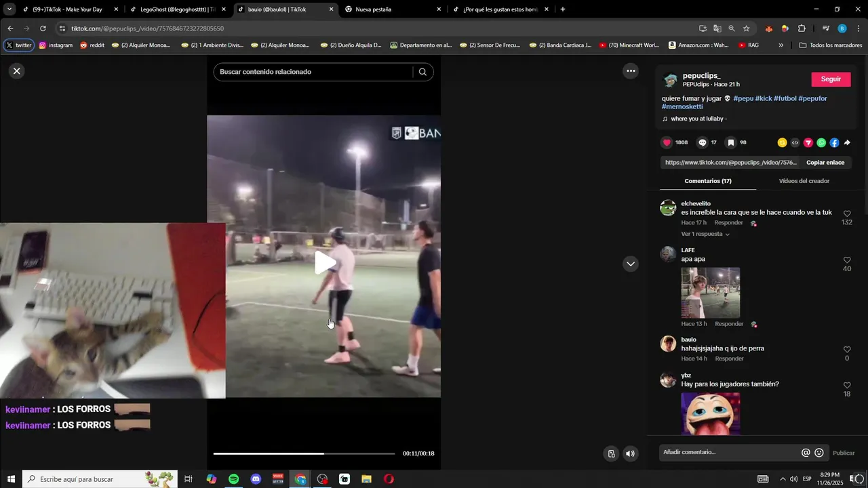Viewport: 868px width, 488px height.
Task: Open a new browser tab with plus
Action: 563,9
